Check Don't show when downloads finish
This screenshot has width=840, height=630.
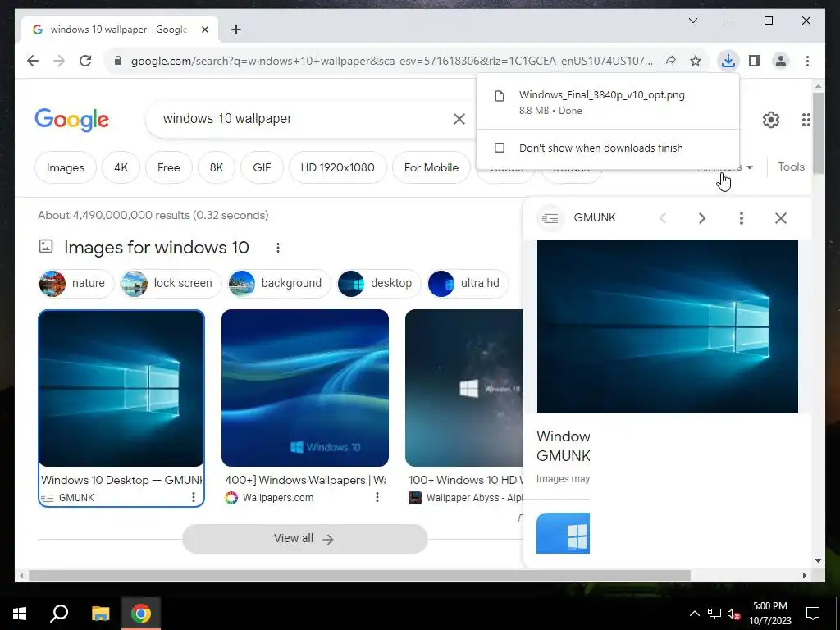[500, 148]
